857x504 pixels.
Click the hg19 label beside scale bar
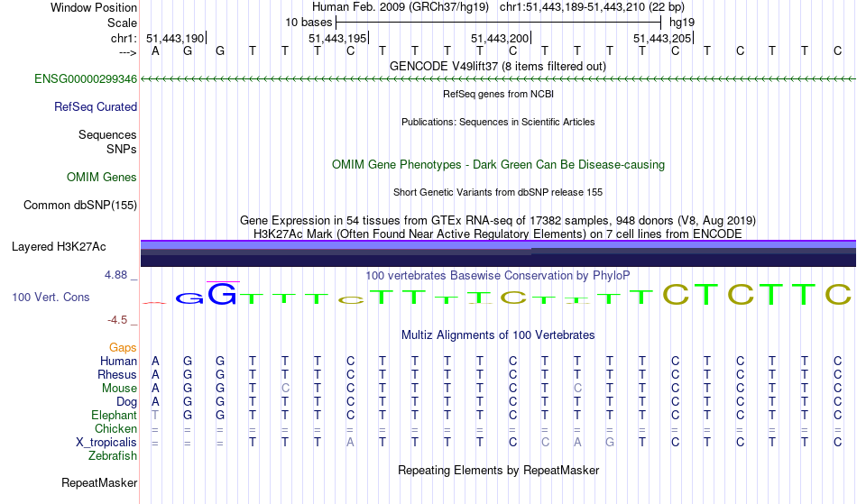(x=682, y=23)
